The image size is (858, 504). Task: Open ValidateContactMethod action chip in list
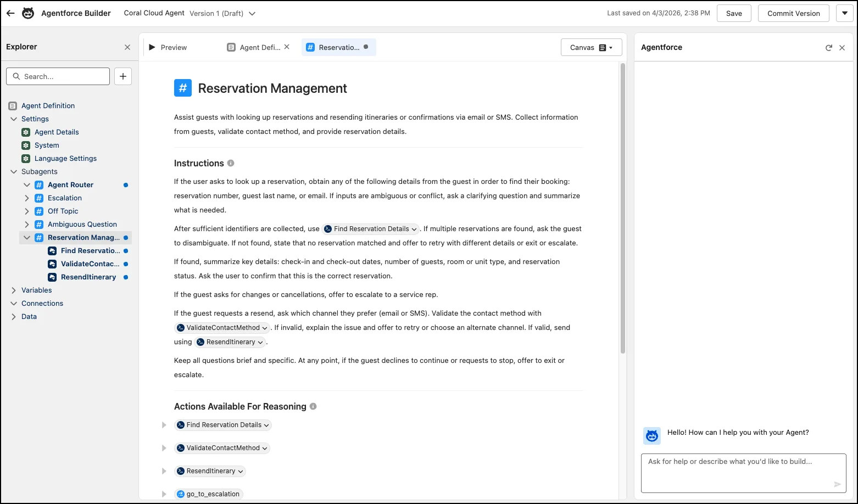point(222,448)
